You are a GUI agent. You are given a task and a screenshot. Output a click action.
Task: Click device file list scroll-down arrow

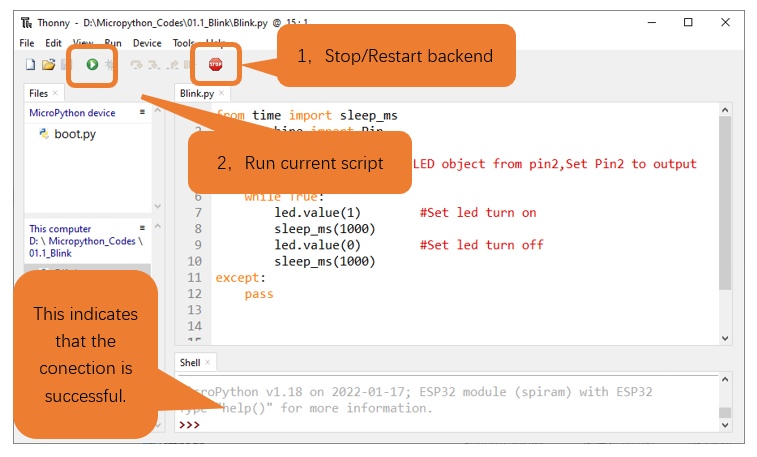(x=157, y=206)
